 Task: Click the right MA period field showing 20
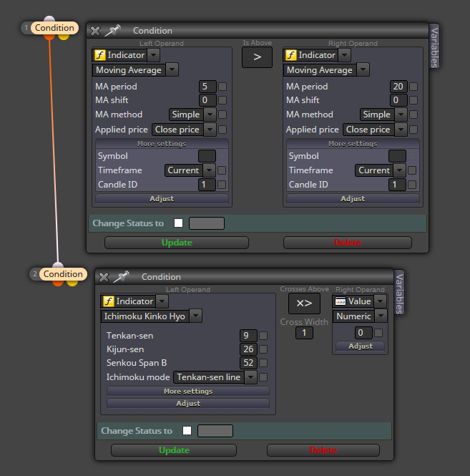pyautogui.click(x=398, y=87)
